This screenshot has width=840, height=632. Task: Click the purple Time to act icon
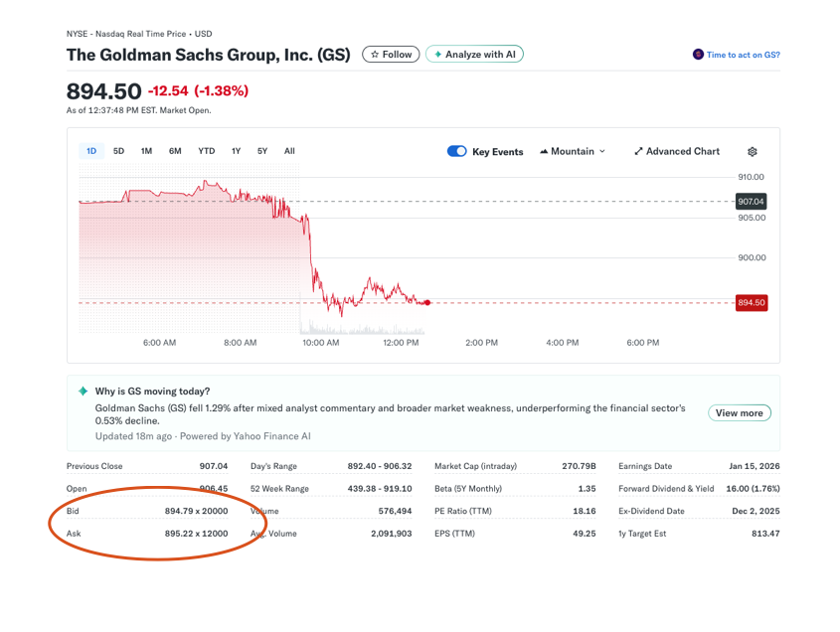[698, 55]
